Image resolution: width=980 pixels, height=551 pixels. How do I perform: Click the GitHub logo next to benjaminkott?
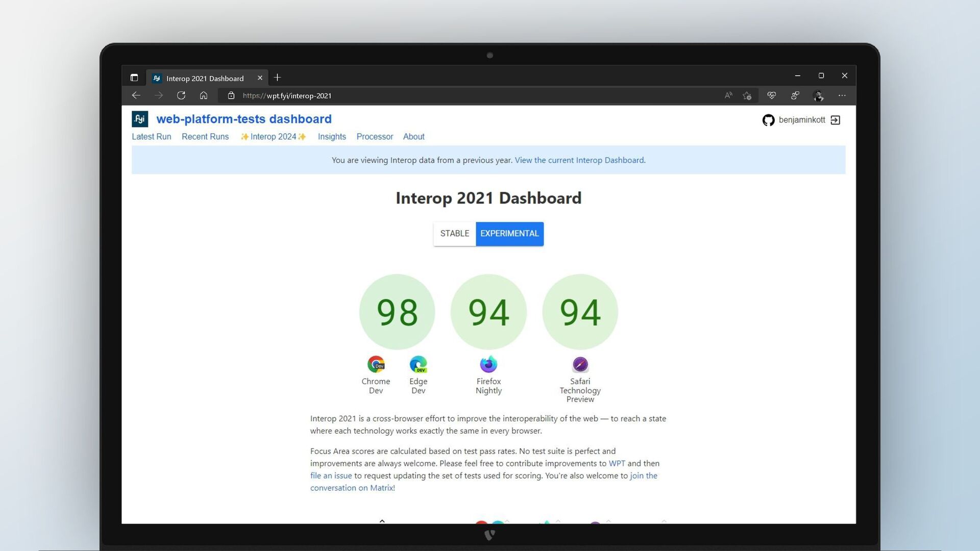tap(769, 120)
